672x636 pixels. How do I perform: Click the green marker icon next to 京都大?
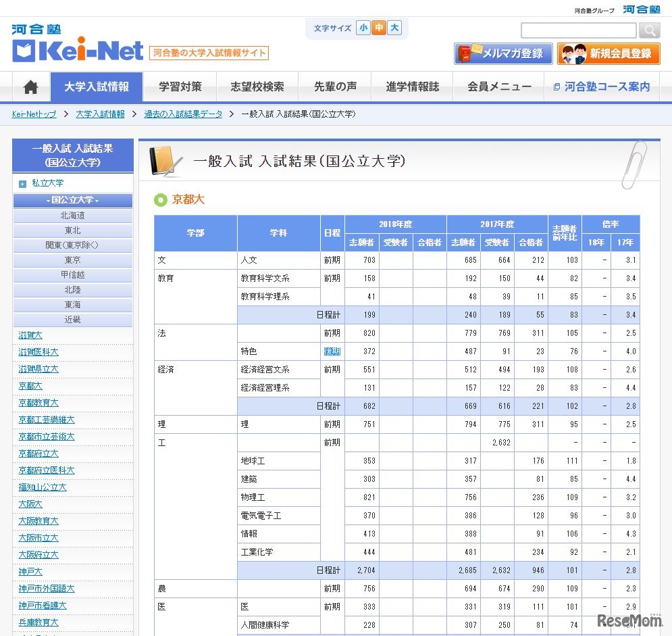click(157, 200)
